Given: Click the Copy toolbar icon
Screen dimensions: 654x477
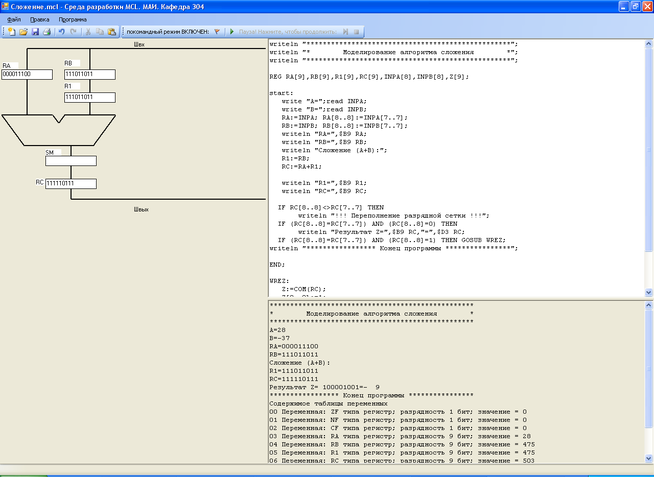Looking at the screenshot, I should point(100,32).
